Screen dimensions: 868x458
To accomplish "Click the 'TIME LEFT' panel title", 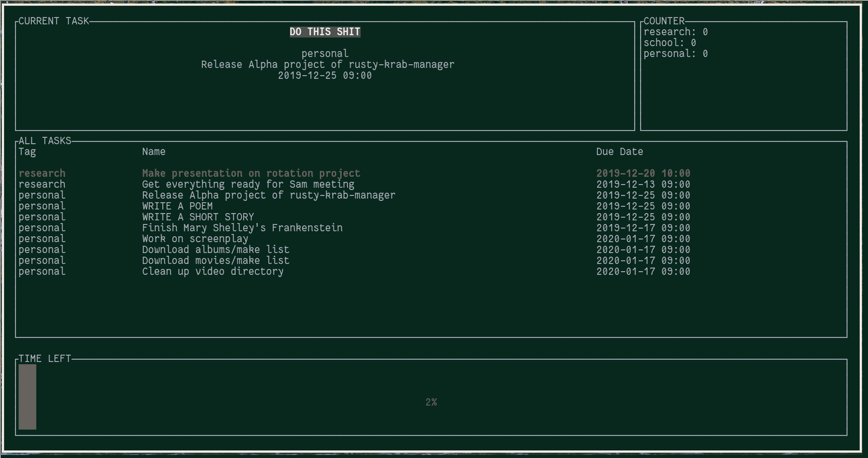I will click(x=45, y=359).
